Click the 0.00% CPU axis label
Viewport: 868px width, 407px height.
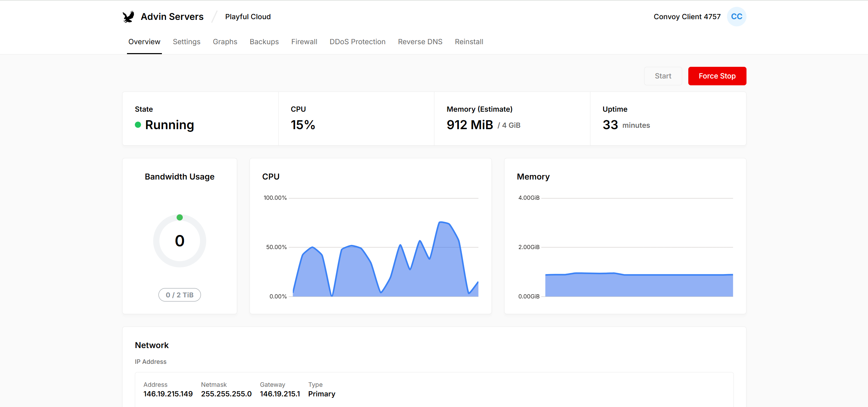pyautogui.click(x=278, y=296)
